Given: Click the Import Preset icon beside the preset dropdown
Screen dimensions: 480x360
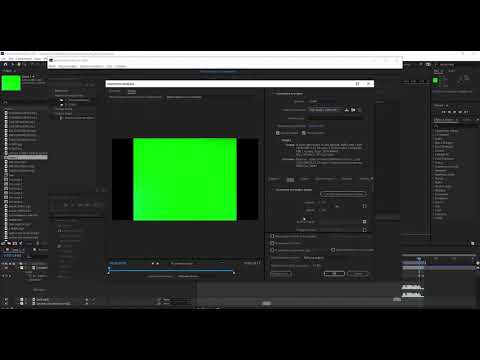Looking at the screenshot, I should [x=353, y=110].
